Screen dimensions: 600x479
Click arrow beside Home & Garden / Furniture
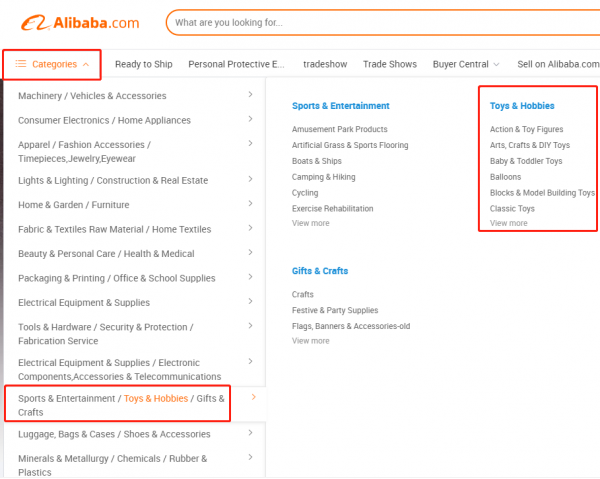click(x=250, y=205)
